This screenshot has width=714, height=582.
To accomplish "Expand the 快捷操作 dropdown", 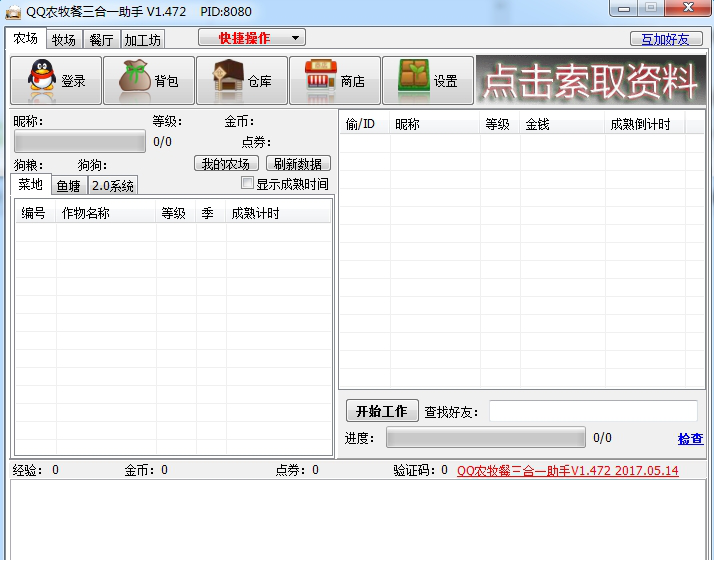I will tap(252, 37).
